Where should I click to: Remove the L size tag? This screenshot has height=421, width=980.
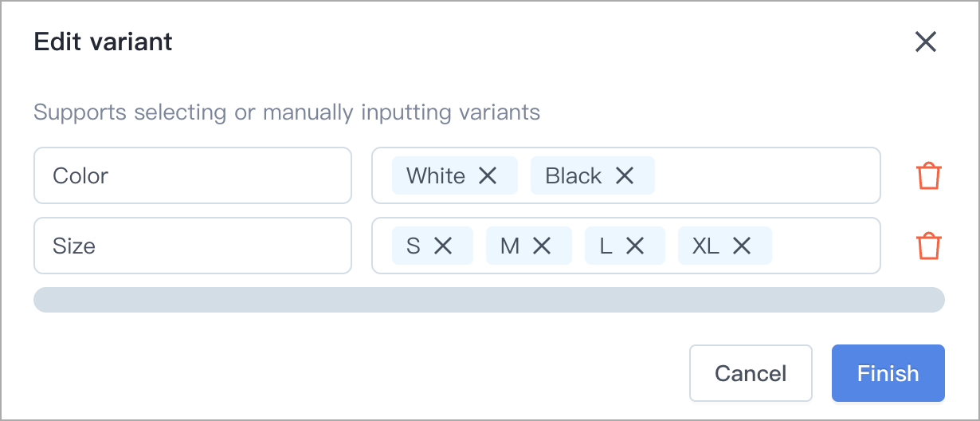click(635, 246)
